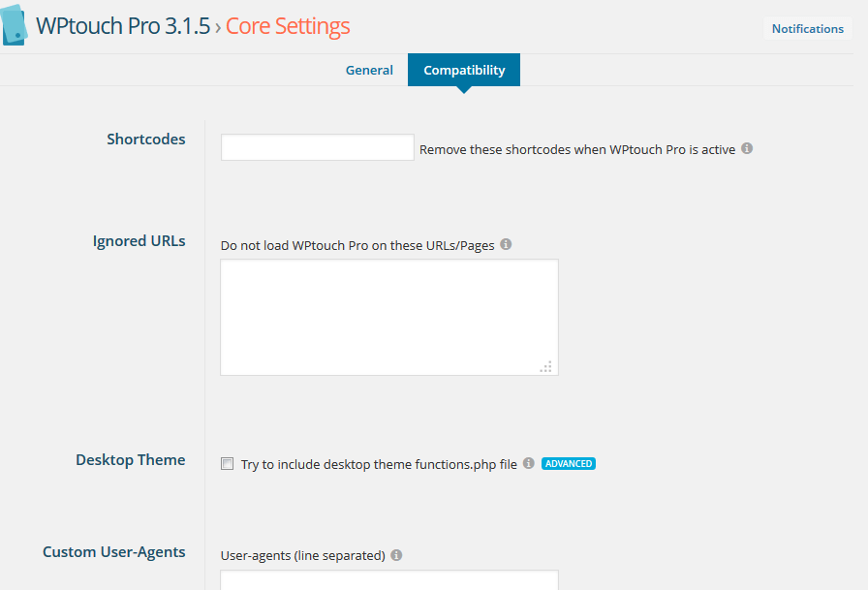This screenshot has width=868, height=590.
Task: Click the Core Settings breadcrumb heading
Action: [288, 26]
